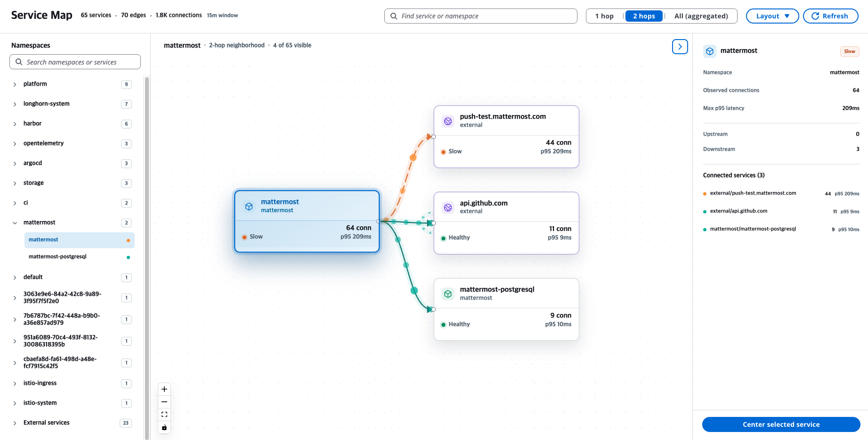
Task: Expand the storage namespace
Action: (x=15, y=183)
